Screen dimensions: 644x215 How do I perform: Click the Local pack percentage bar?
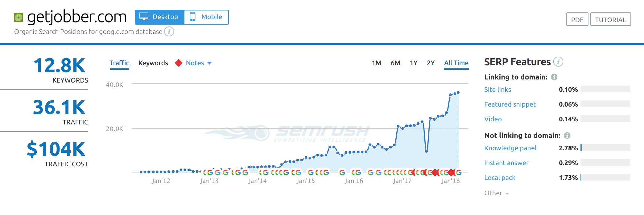coord(605,177)
